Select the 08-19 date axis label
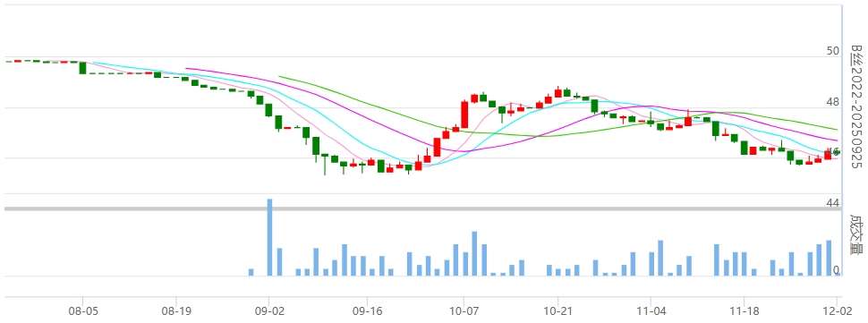This screenshot has height=323, width=868. 176,311
